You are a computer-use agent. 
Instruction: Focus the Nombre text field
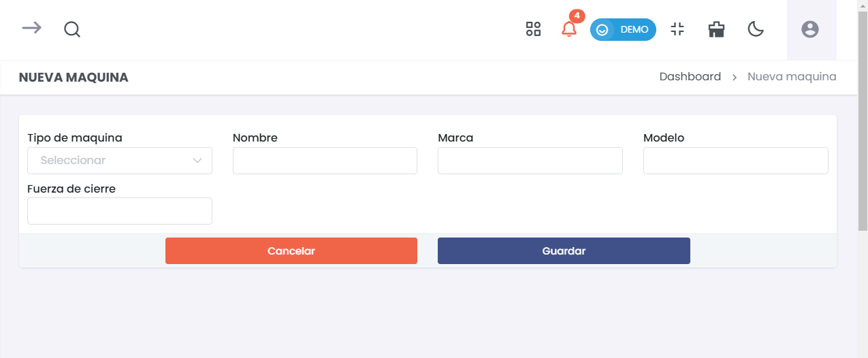tap(325, 161)
